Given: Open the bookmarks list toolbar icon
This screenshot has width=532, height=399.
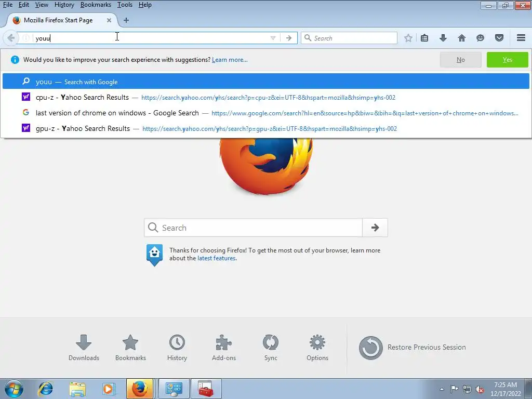Looking at the screenshot, I should click(424, 38).
